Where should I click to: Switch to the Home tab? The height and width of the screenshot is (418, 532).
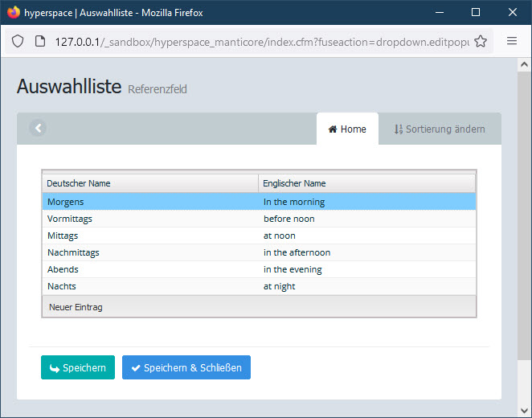pos(347,129)
